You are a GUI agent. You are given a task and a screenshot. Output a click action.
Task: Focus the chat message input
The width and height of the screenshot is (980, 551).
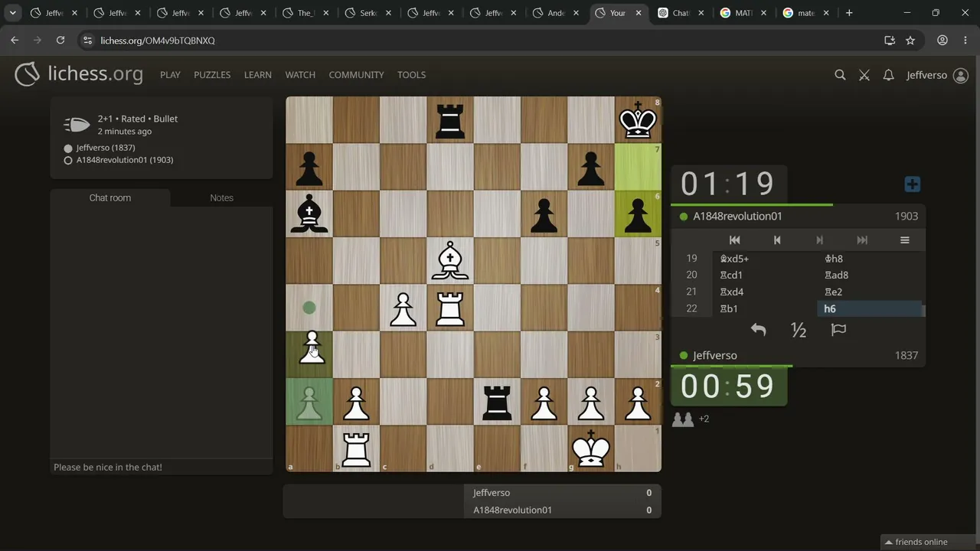[x=162, y=467]
